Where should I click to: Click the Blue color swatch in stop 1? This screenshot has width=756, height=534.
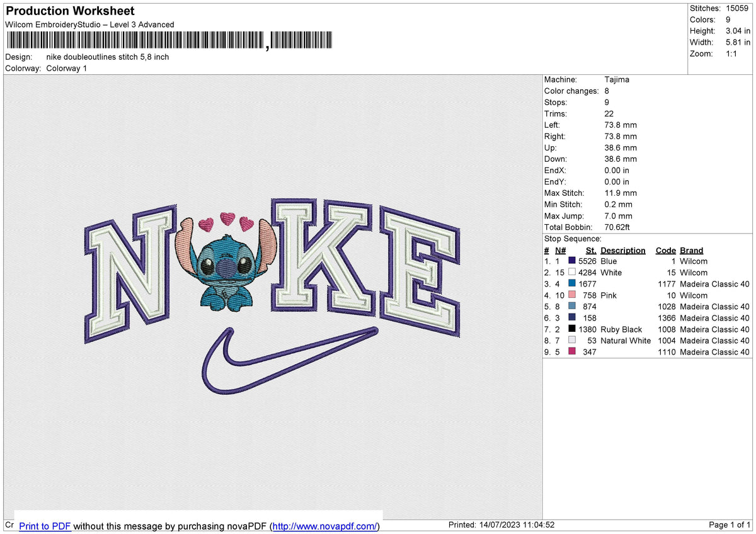coord(572,261)
